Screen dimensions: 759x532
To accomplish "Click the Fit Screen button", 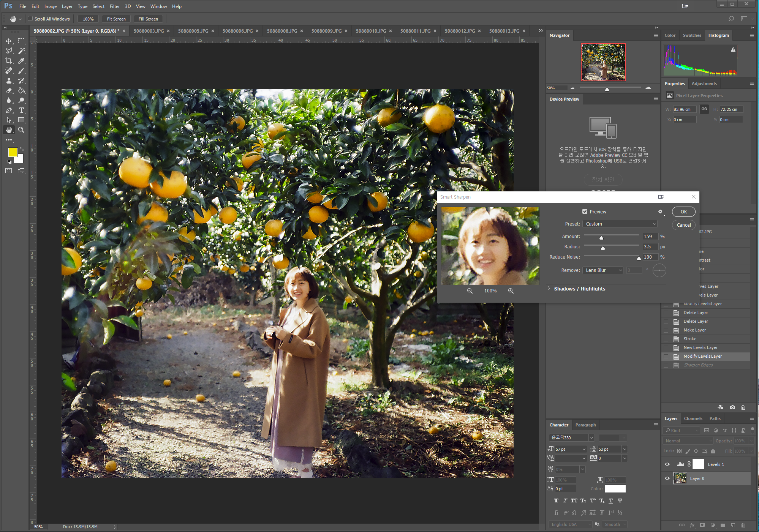I will pyautogui.click(x=116, y=19).
